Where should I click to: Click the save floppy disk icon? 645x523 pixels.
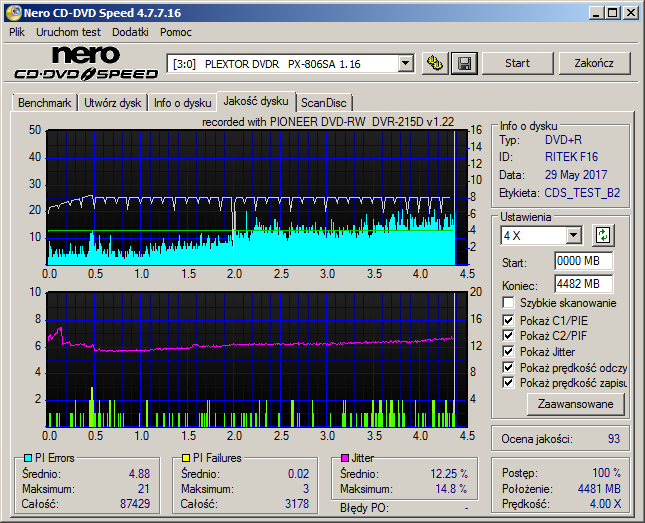coord(464,63)
